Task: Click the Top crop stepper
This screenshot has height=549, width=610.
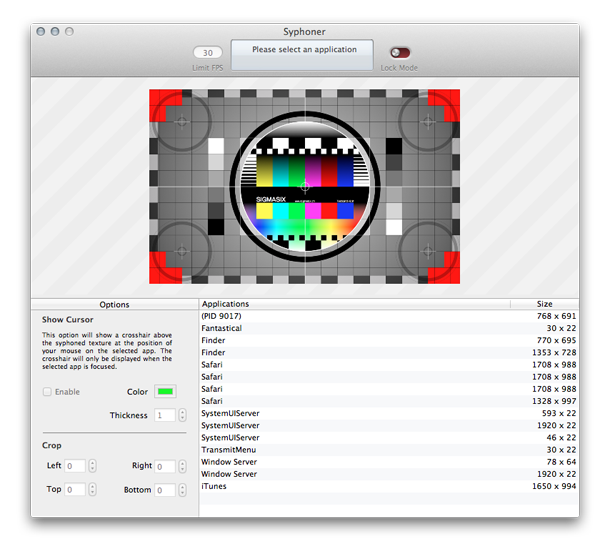Action: tap(93, 490)
